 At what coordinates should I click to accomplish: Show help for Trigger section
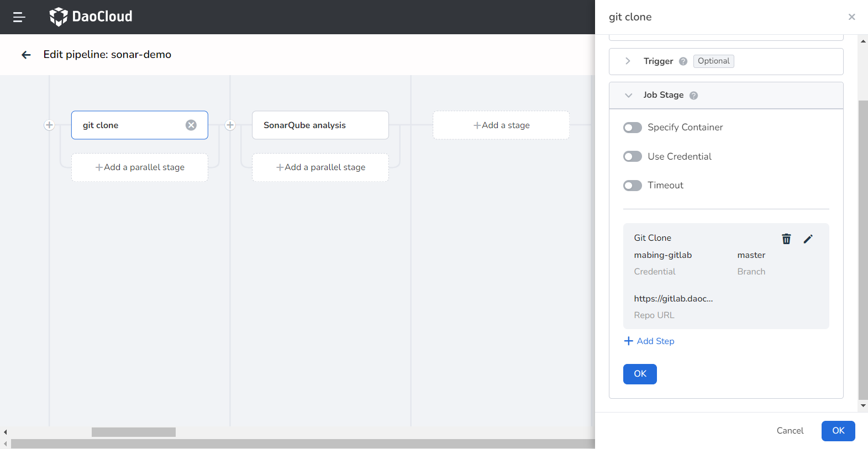(683, 61)
